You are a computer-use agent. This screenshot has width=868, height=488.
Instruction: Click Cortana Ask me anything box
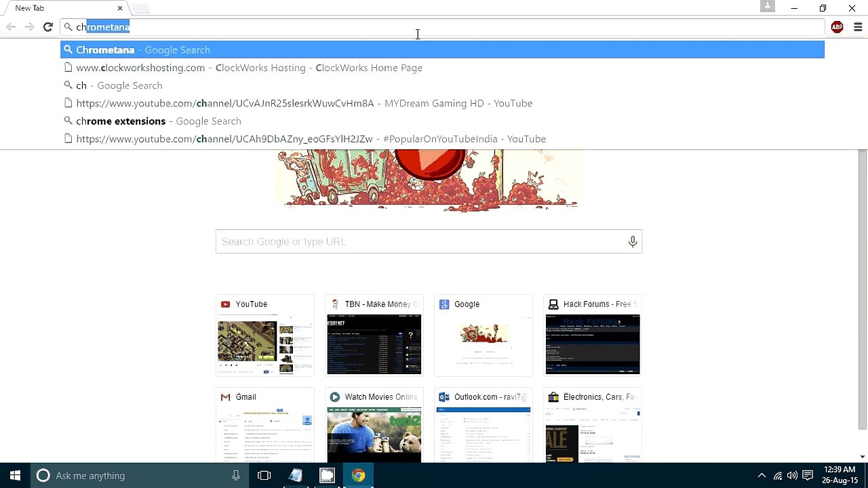click(139, 476)
